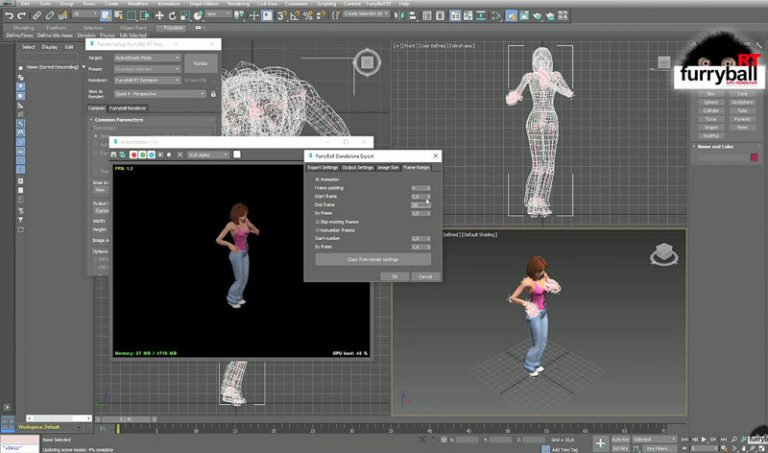The width and height of the screenshot is (768, 453).
Task: Open the selection filter All dropdown
Action: (x=85, y=14)
